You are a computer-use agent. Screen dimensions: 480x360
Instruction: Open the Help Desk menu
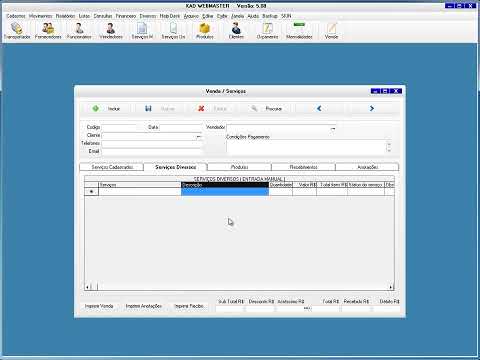click(x=169, y=16)
